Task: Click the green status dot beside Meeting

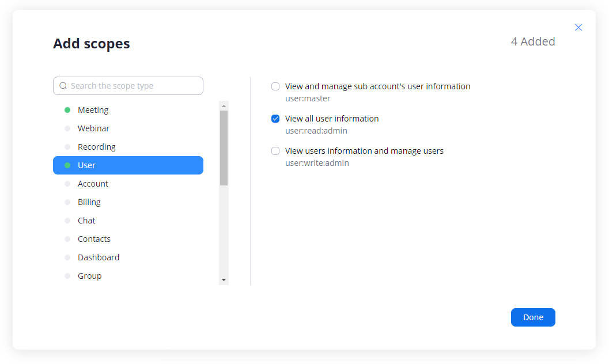Action: (x=67, y=110)
